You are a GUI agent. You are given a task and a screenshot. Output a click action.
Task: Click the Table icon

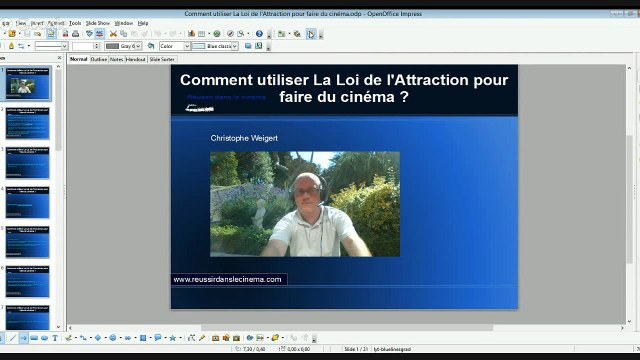tap(201, 33)
